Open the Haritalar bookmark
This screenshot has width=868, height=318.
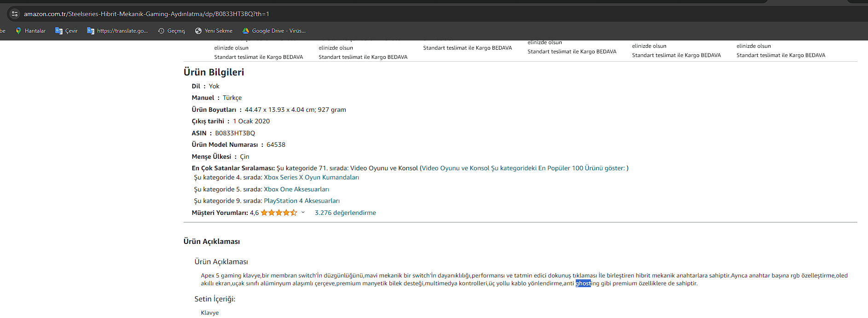point(30,31)
